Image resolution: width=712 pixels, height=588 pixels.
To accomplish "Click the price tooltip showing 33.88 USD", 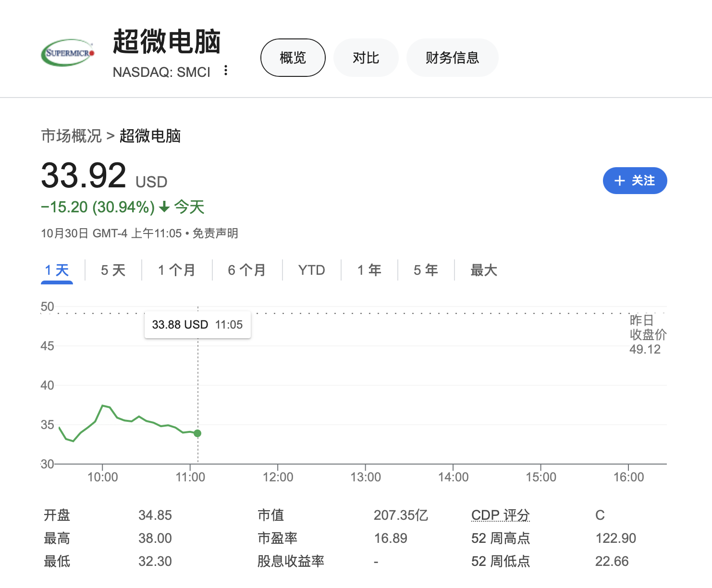I will pyautogui.click(x=197, y=324).
